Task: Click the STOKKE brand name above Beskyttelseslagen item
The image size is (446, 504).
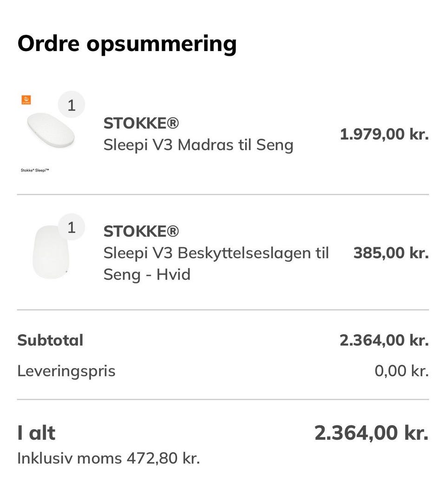Action: (x=141, y=231)
